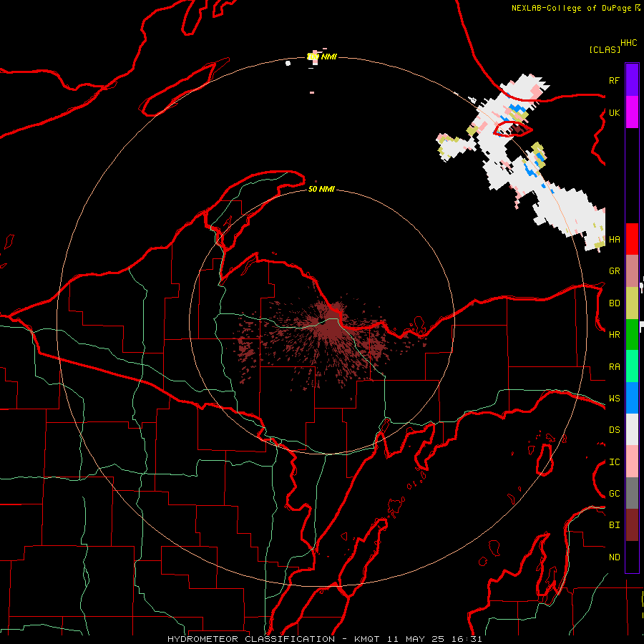Select the GC gray legend swatch
644x644 pixels.
(632, 493)
